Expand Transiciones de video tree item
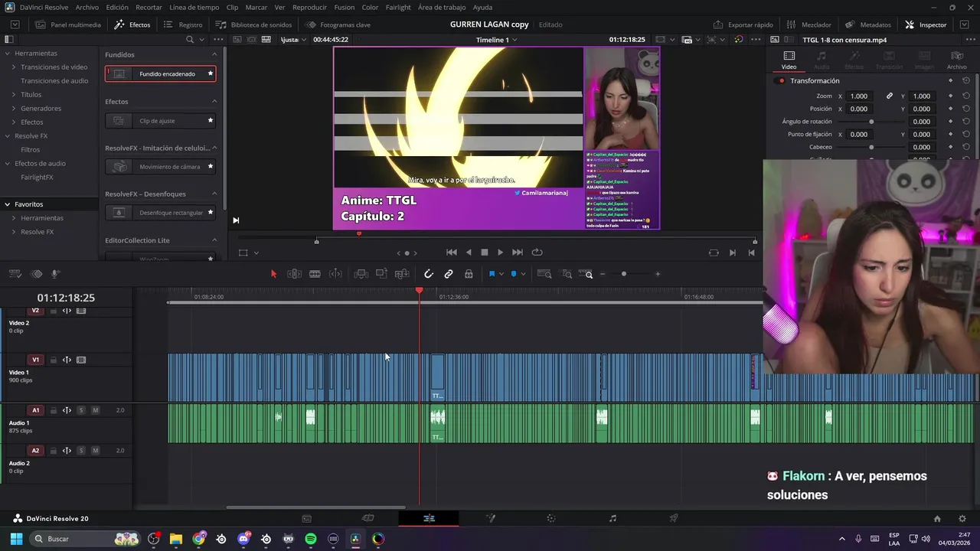980x551 pixels. tap(13, 67)
